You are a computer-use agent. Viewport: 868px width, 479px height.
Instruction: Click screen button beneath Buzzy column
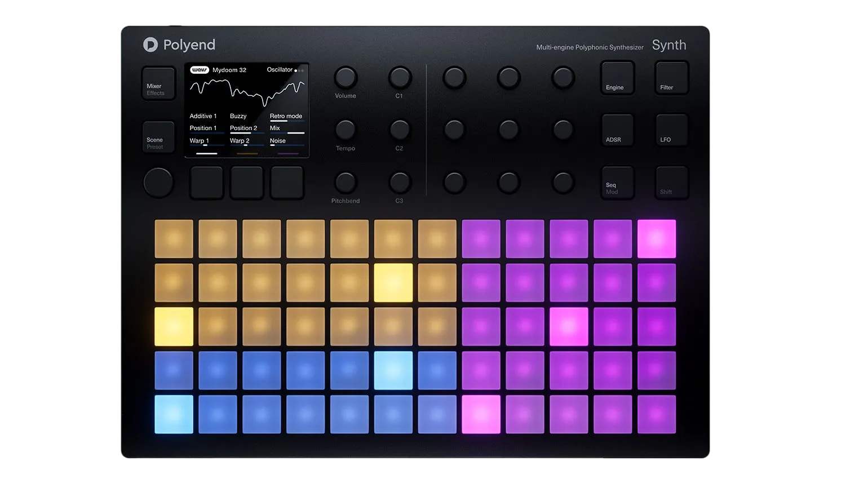pyautogui.click(x=247, y=182)
